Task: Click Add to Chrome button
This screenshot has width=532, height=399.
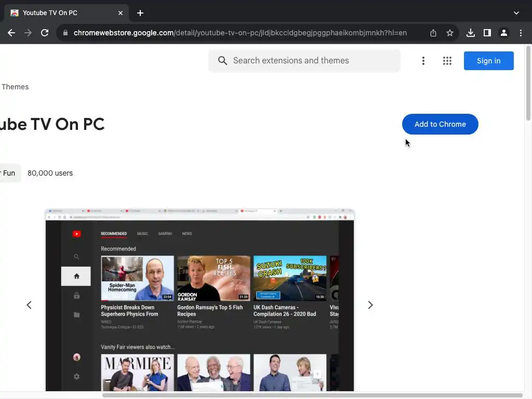Action: click(440, 124)
